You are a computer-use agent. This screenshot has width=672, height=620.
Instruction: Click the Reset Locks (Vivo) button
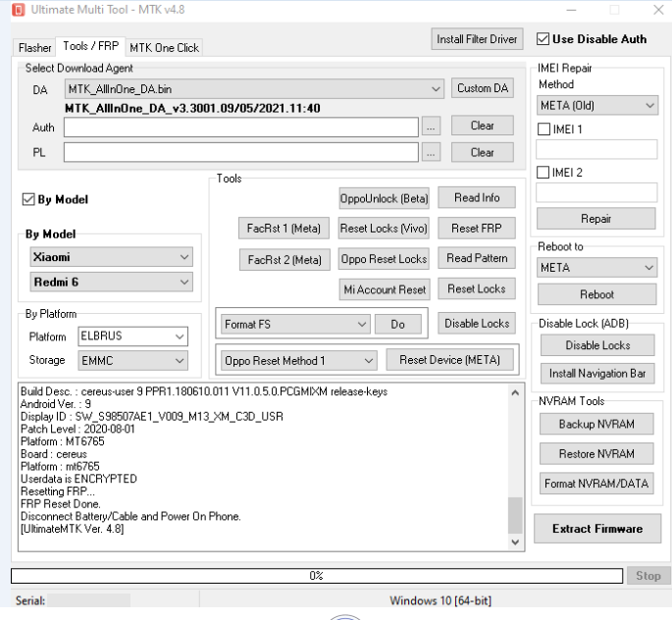[384, 229]
